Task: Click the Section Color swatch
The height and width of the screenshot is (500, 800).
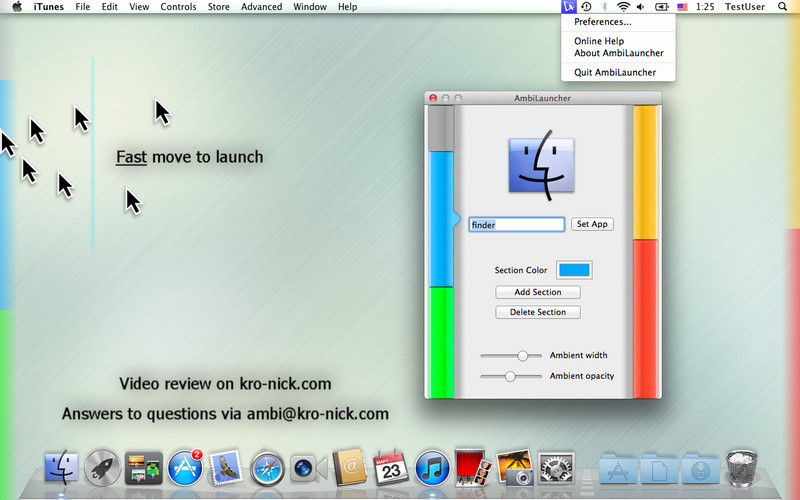Action: (574, 270)
